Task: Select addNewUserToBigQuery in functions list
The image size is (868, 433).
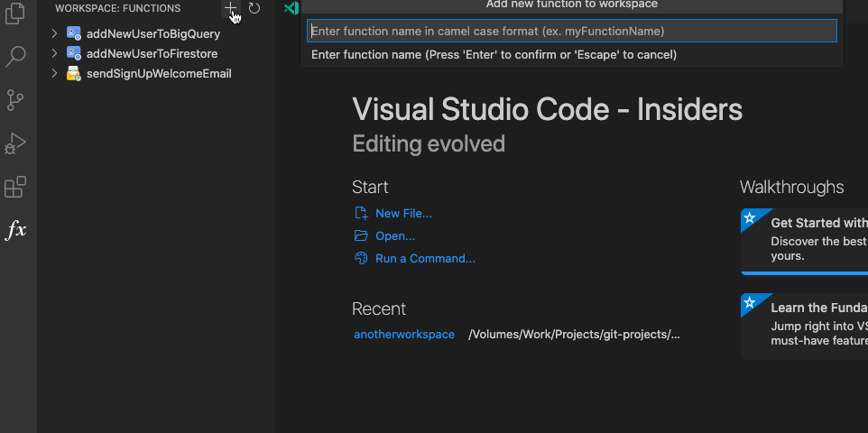Action: [x=153, y=33]
